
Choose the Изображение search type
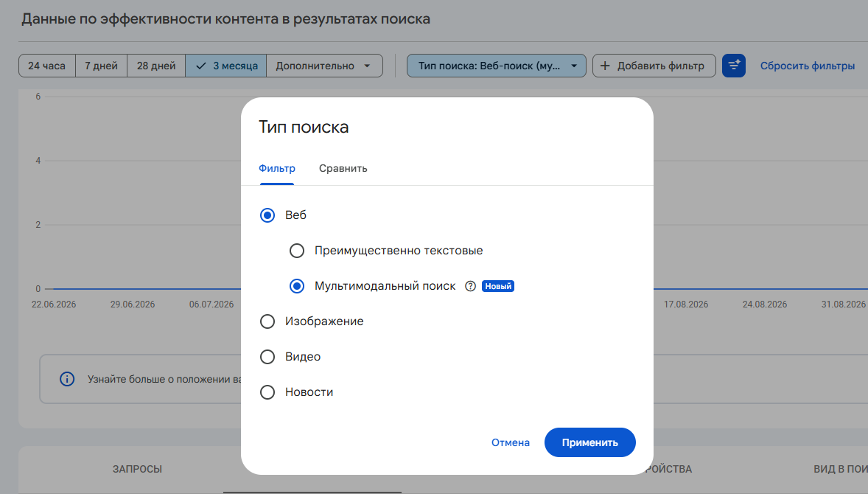click(x=267, y=321)
